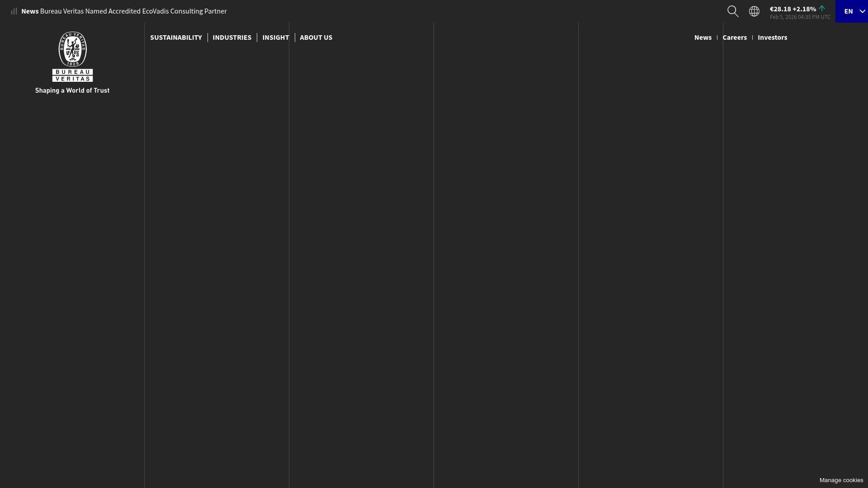Open the SUSTAINABILITY menu item
868x488 pixels.
coord(176,38)
